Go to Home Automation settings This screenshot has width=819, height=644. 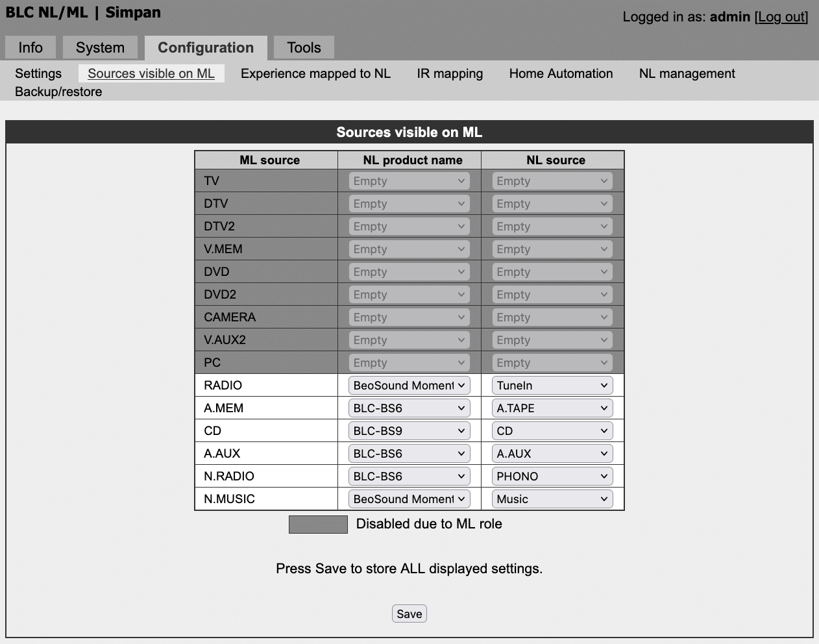click(x=561, y=73)
